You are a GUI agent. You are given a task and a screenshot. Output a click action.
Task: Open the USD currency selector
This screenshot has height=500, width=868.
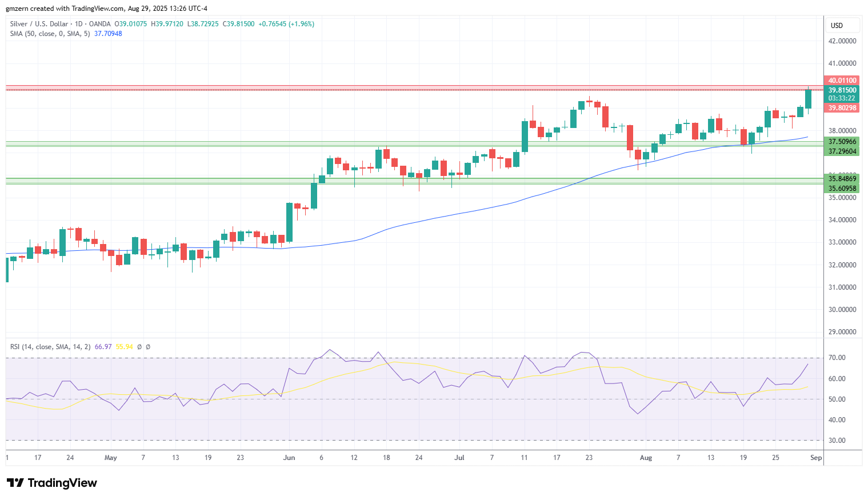[842, 25]
